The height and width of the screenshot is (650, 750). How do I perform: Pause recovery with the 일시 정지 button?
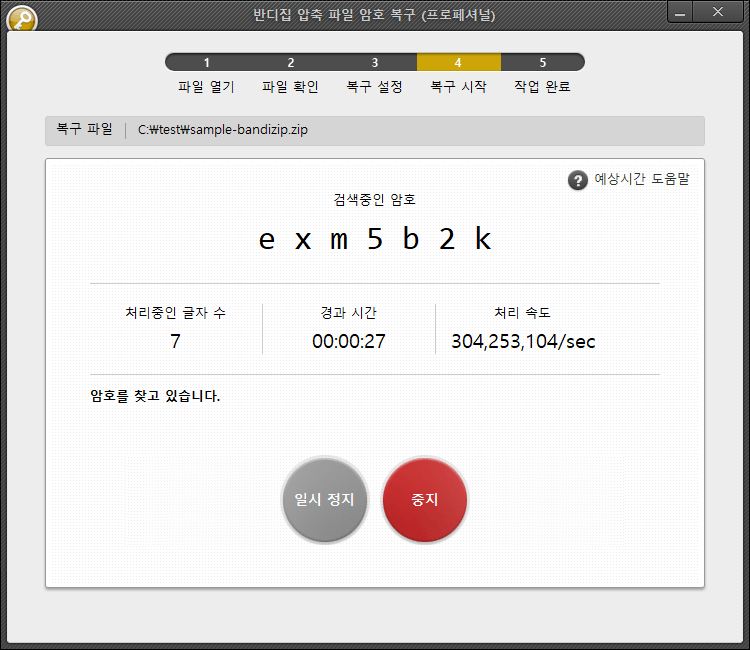325,500
